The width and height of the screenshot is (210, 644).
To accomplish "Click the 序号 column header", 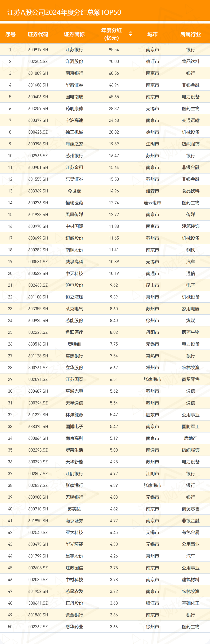I will tap(10, 34).
